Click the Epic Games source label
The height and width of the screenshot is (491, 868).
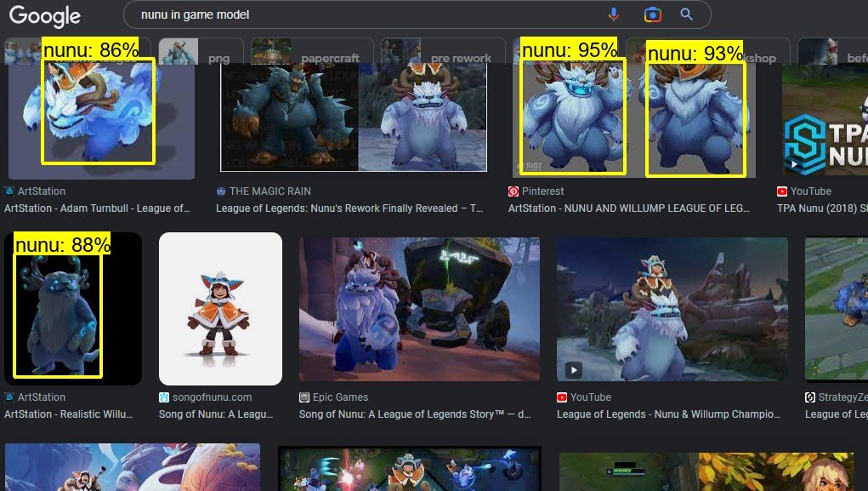[340, 397]
